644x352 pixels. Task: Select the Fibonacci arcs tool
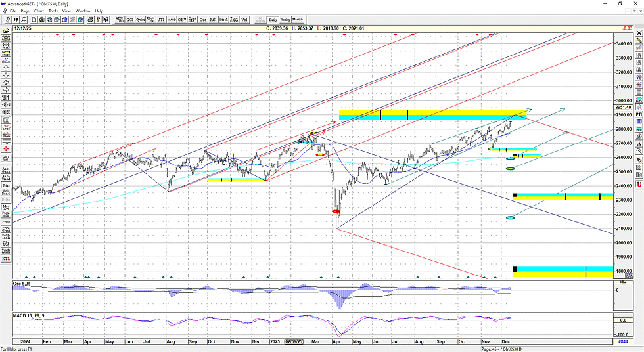[639, 77]
